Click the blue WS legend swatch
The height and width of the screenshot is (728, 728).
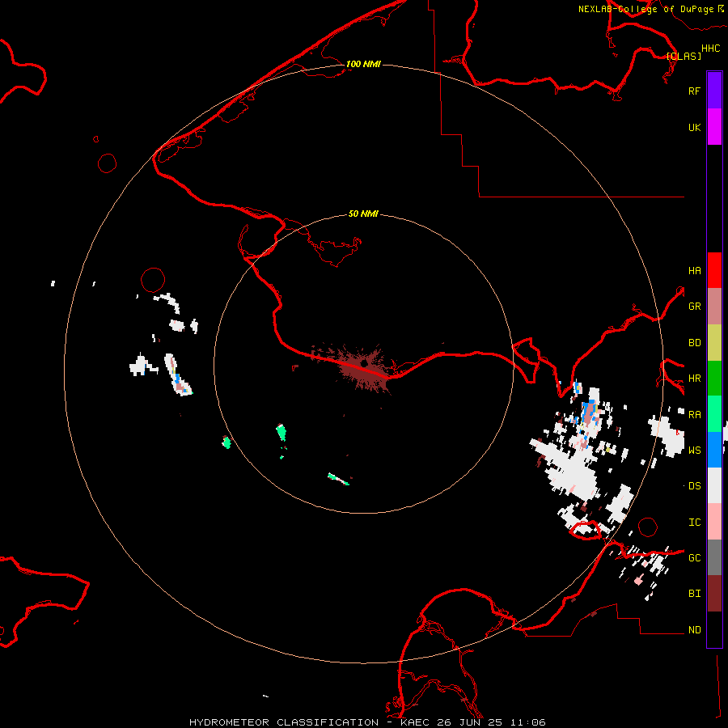pos(714,450)
